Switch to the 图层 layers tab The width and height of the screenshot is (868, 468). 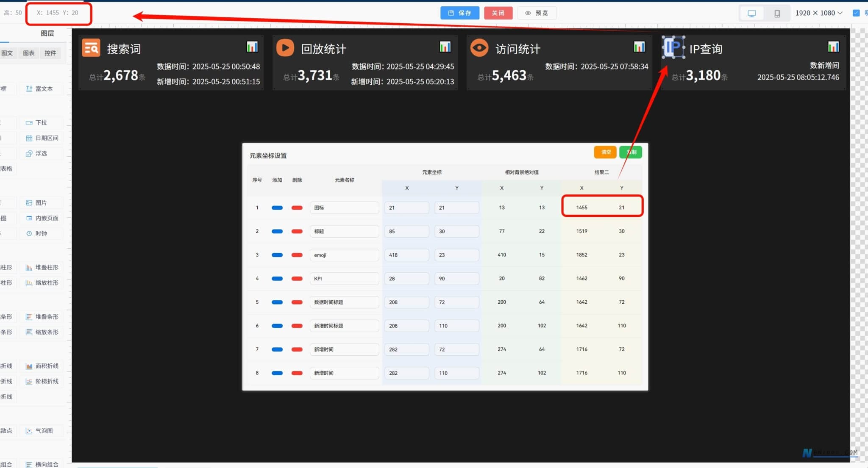click(47, 33)
